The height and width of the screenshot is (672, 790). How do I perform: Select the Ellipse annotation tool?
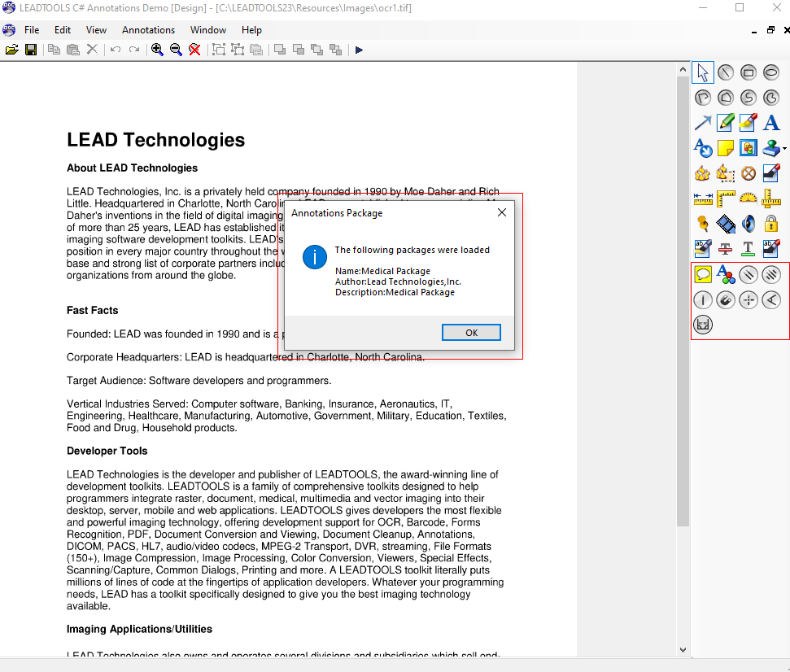point(770,72)
